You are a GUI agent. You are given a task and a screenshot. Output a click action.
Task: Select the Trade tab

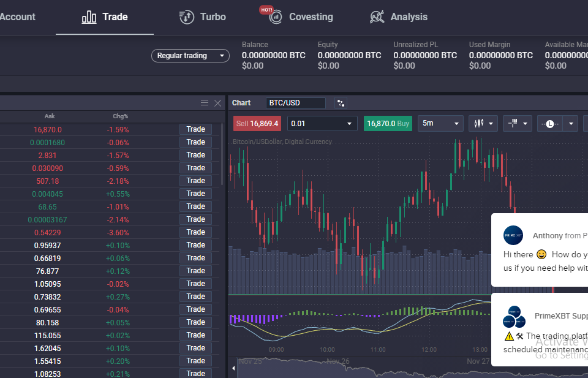[105, 17]
